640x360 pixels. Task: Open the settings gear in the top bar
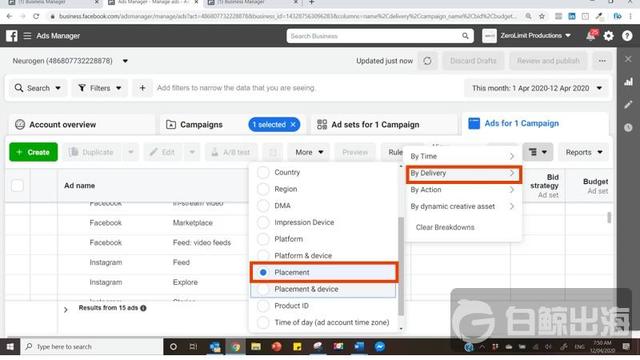609,36
